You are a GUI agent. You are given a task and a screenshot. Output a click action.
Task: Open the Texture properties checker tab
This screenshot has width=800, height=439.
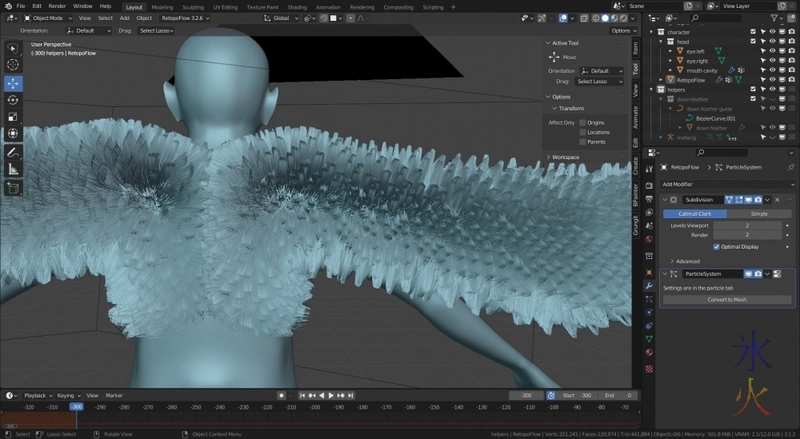[x=649, y=369]
